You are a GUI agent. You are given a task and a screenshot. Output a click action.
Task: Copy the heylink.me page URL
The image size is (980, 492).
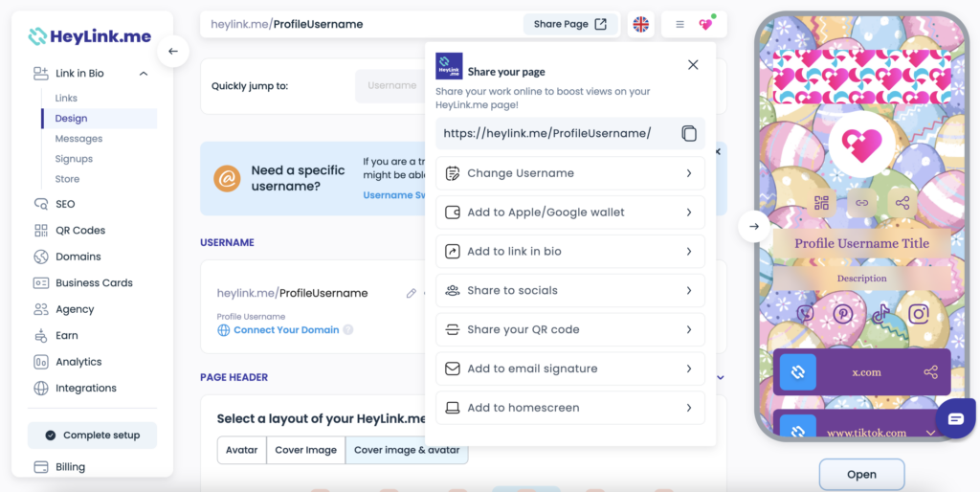(689, 133)
